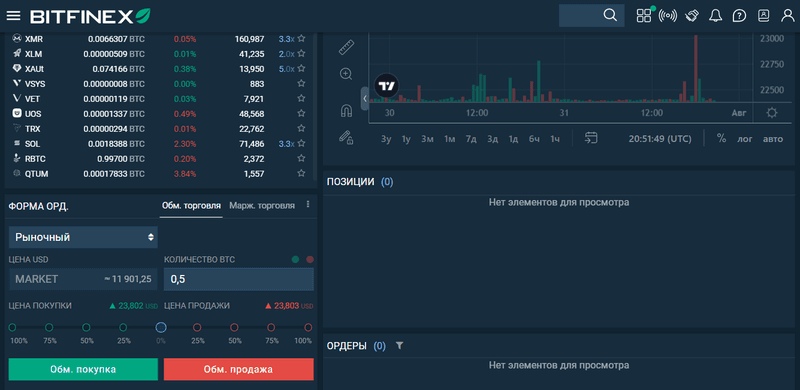The image size is (800, 390).
Task: Open the notifications bell
Action: [x=715, y=16]
